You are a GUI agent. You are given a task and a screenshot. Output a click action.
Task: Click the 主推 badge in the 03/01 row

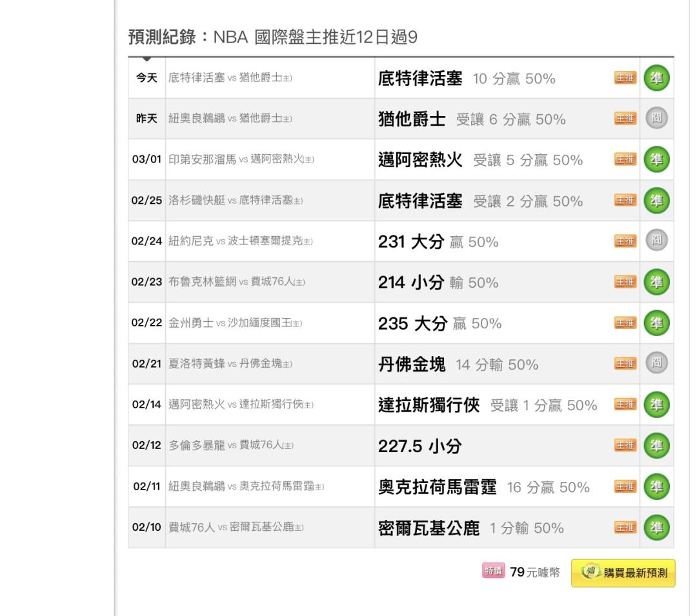[x=625, y=159]
